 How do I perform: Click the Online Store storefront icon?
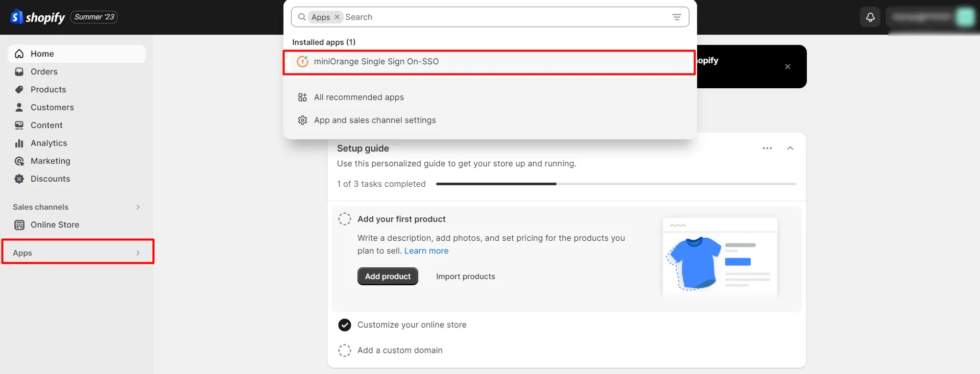click(x=19, y=225)
